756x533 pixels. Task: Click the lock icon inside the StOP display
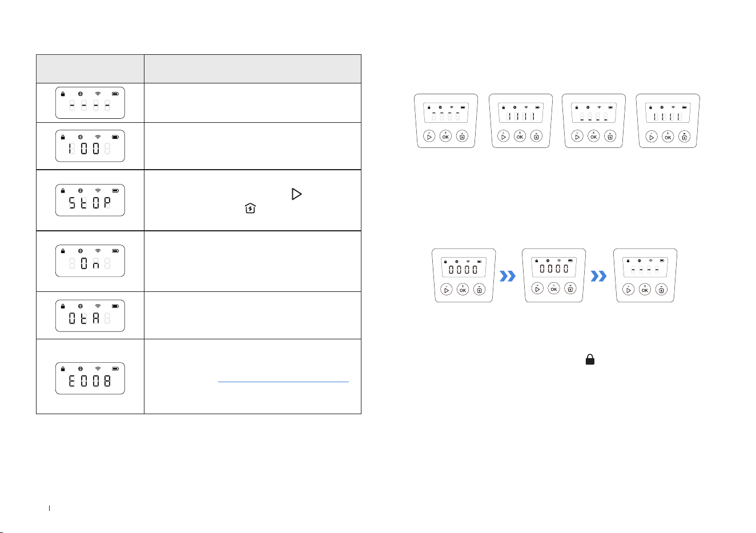[x=63, y=190]
